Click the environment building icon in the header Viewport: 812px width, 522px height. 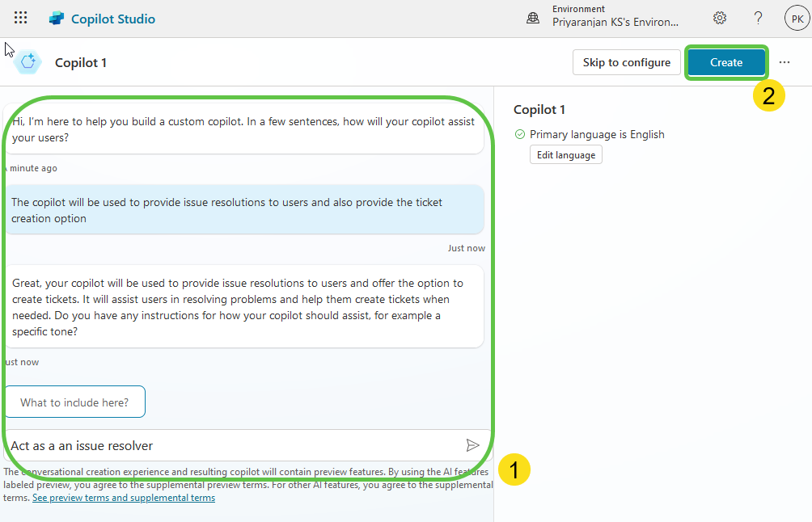point(532,17)
